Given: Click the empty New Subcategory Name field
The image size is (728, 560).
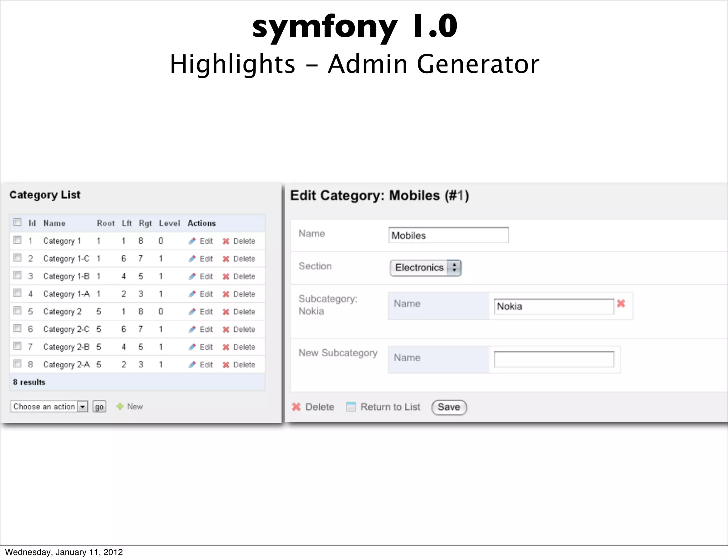Looking at the screenshot, I should point(554,359).
